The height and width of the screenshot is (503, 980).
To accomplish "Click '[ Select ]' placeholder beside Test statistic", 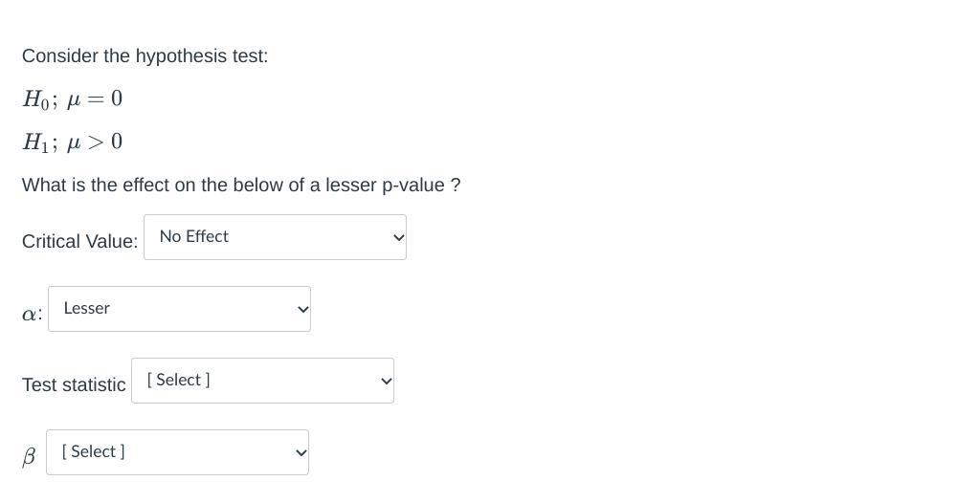I will point(179,380).
